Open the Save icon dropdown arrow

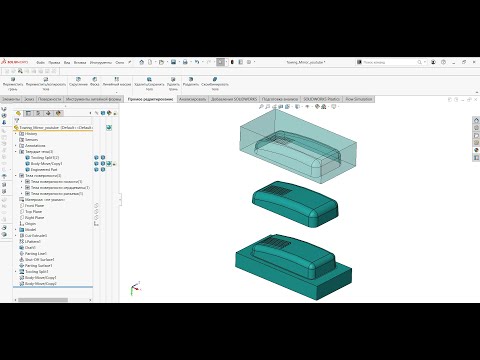coord(178,62)
